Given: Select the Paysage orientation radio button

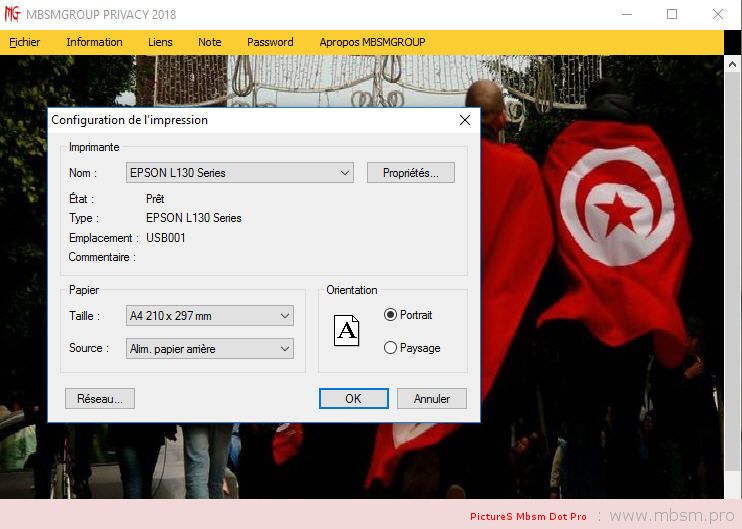Looking at the screenshot, I should 391,348.
